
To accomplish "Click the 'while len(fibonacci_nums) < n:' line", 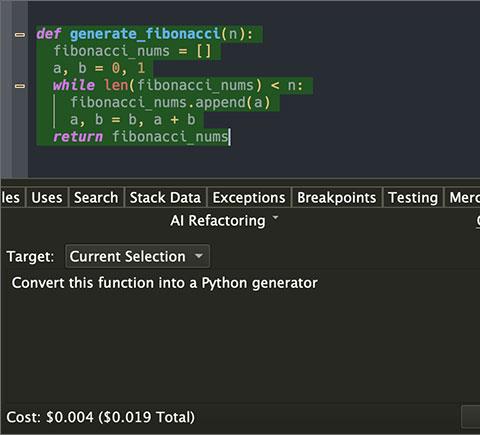I will tap(178, 86).
